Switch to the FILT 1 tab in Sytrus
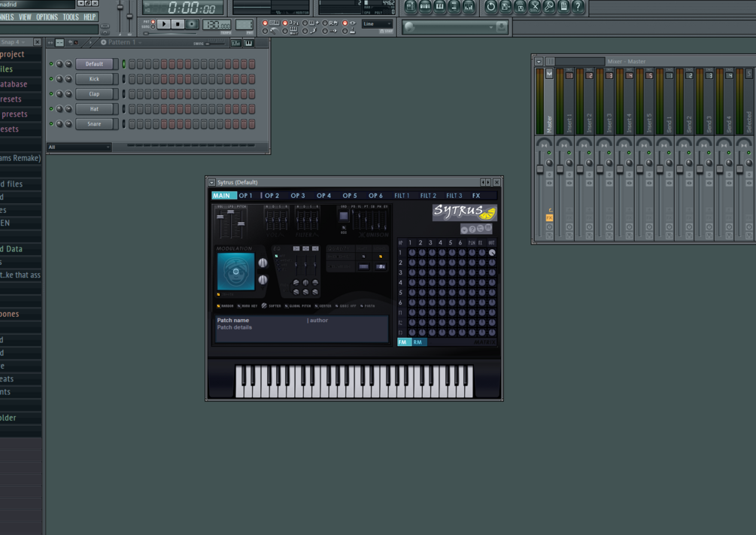Screen dimensions: 756x535 coord(402,196)
